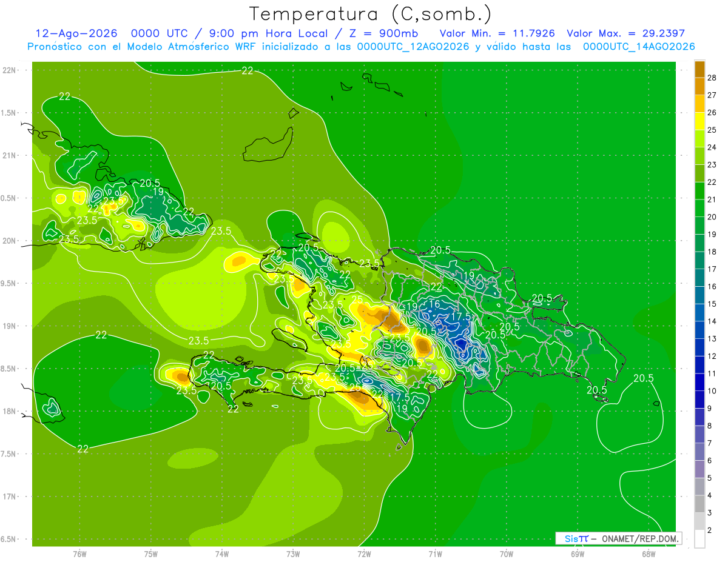Click the "75W" longitude axis label
Screen dimensions: 728x562
pos(150,554)
